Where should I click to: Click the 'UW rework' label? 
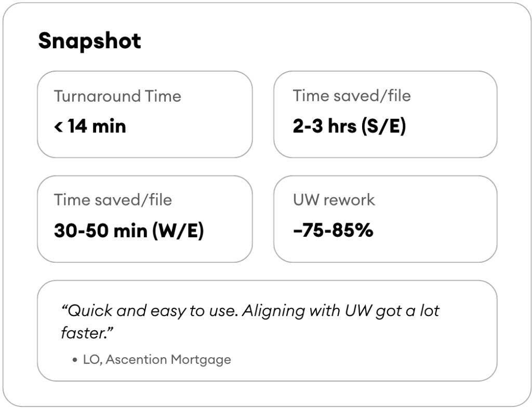[334, 200]
